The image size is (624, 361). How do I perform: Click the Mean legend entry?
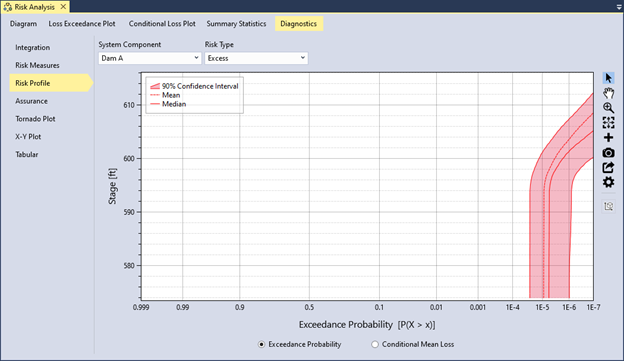165,95
